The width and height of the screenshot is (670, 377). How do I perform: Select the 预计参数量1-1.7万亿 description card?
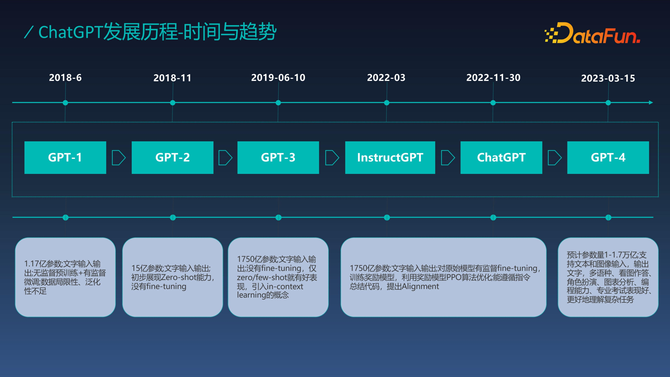click(608, 277)
